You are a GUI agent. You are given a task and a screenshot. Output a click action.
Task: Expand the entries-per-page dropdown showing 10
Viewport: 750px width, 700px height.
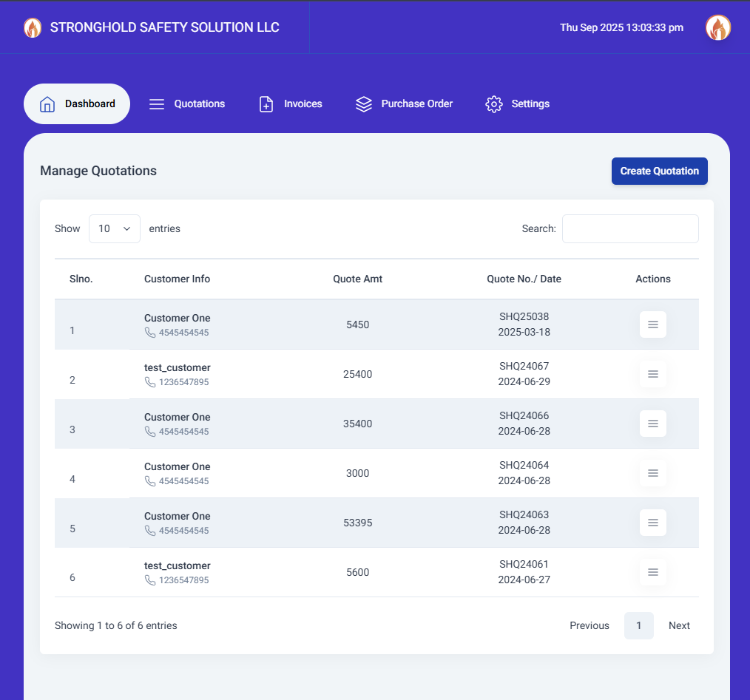coord(115,229)
